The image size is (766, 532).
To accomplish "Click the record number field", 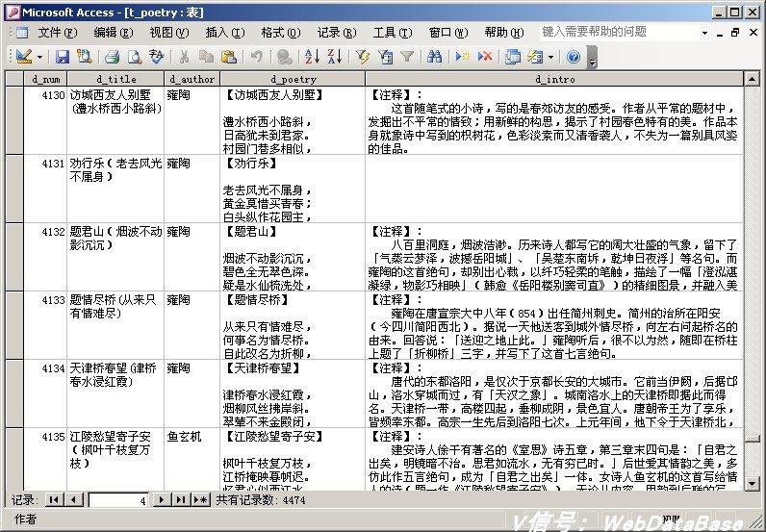I will (x=117, y=500).
